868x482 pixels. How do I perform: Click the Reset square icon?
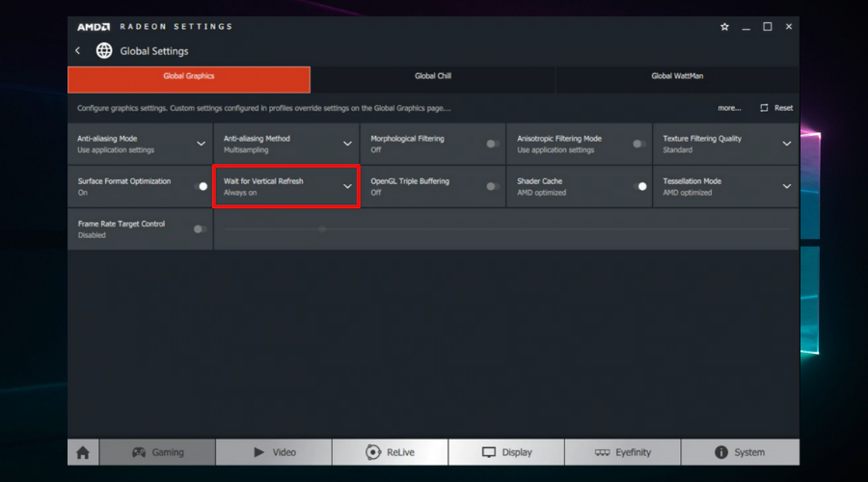coord(764,108)
